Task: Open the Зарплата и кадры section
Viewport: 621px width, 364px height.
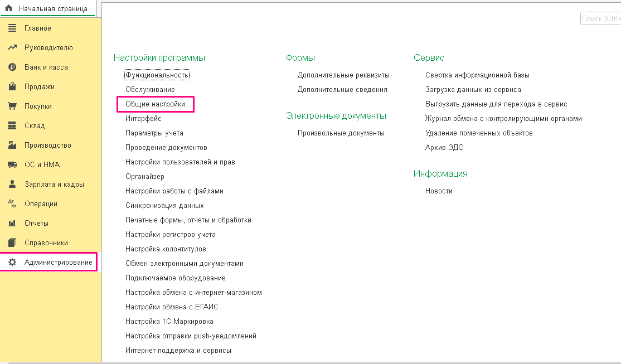Action: coord(51,184)
